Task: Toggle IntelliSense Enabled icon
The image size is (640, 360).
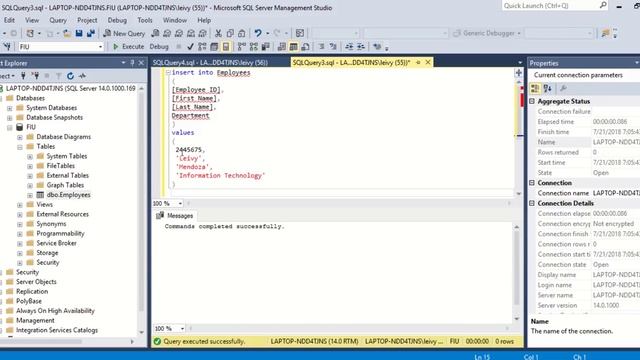Action: point(226,47)
